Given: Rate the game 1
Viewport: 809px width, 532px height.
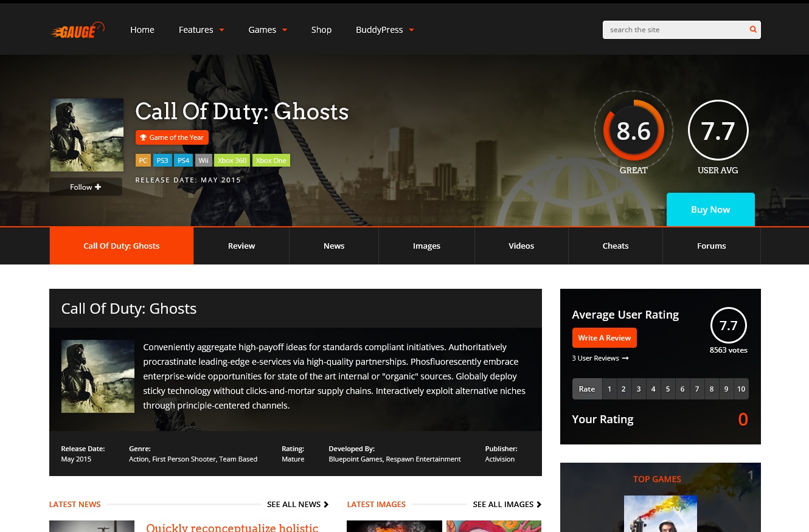Looking at the screenshot, I should [609, 389].
